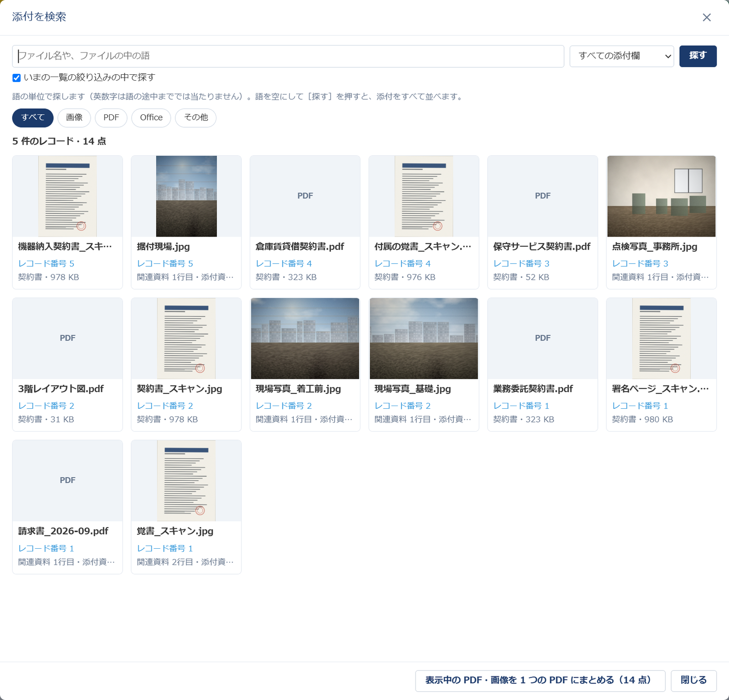Follow レコード番号 4 link under 倉庫賃貸借契約書.pdf
729x700 pixels.
tap(284, 263)
